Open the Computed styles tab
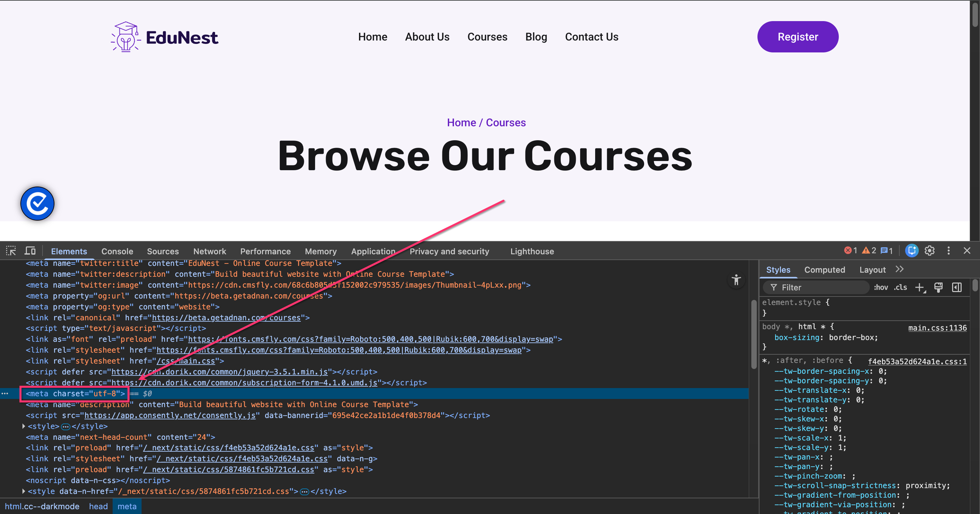 click(x=824, y=270)
